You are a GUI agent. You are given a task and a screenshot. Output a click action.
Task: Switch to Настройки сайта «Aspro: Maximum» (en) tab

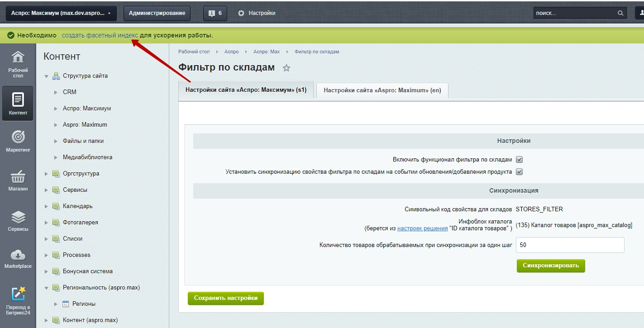point(382,90)
